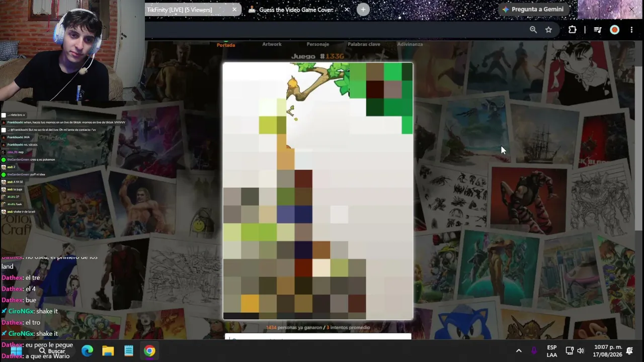The image size is (644, 362).
Task: Open Chrome's three-dot menu
Action: tap(631, 30)
